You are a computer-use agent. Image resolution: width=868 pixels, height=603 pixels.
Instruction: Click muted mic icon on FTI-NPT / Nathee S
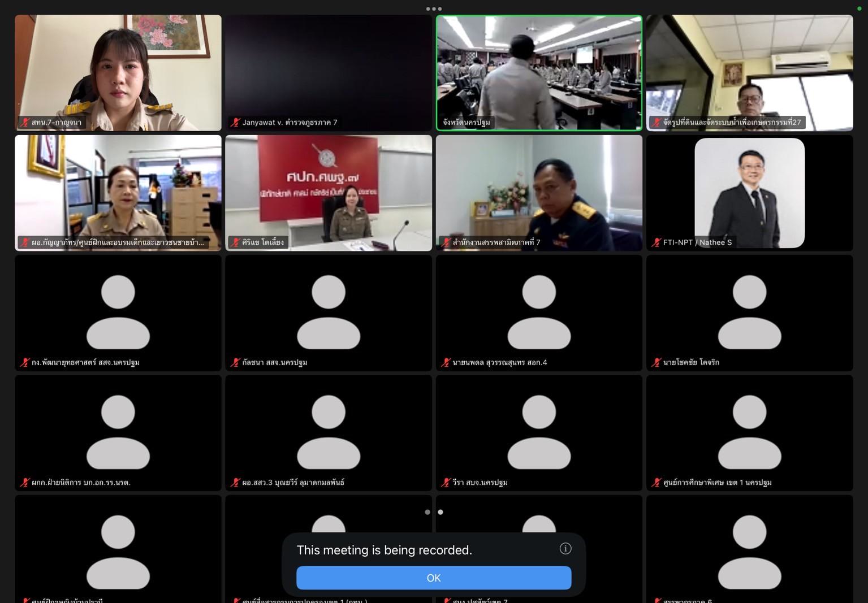point(656,242)
